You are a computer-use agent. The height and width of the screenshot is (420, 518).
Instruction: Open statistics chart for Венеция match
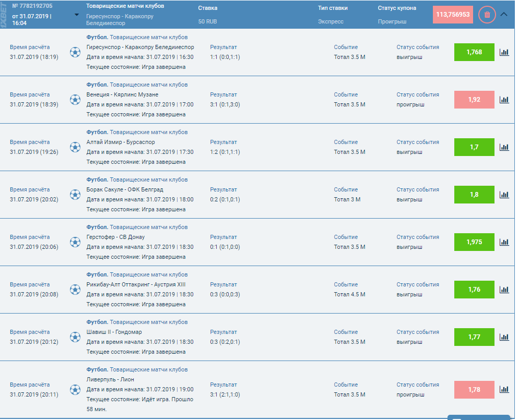[504, 100]
